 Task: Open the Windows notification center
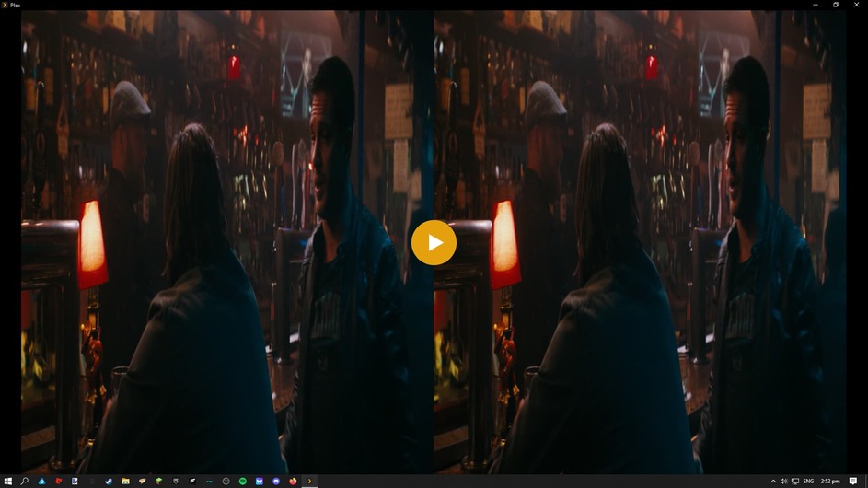click(853, 482)
